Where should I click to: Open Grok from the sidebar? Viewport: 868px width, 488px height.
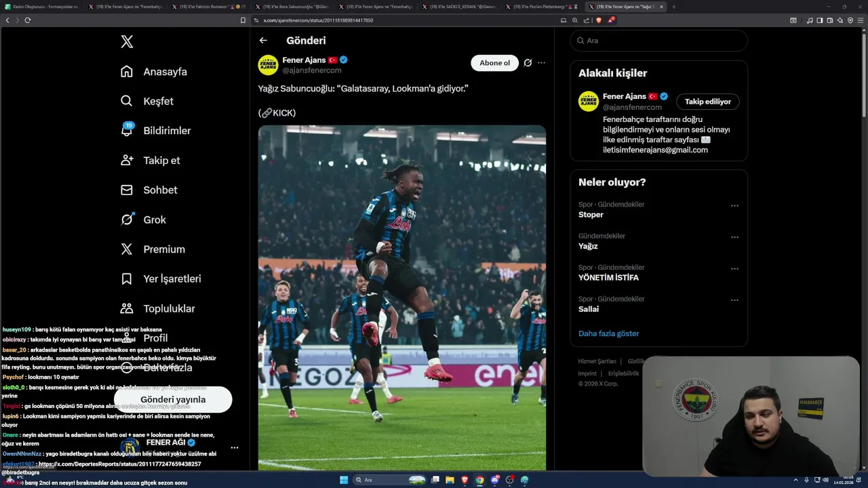143,220
